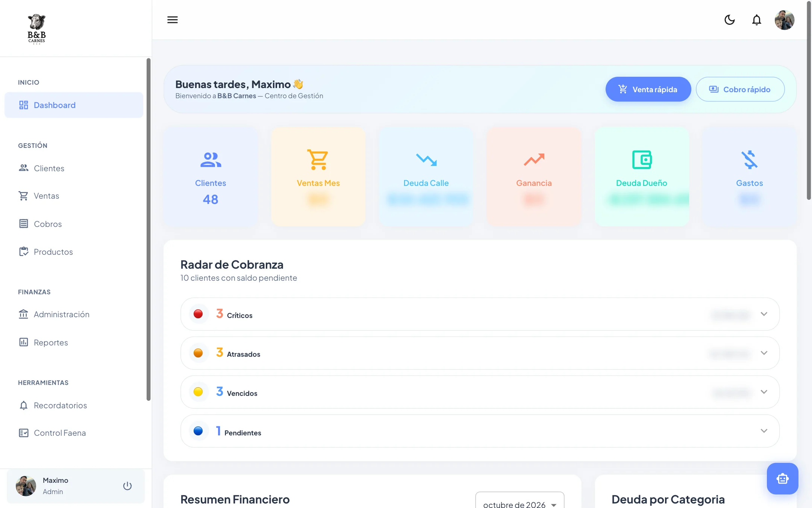Screen dimensions: 812x508
Task: Click the Maximo Admin profile card
Action: [x=76, y=486]
